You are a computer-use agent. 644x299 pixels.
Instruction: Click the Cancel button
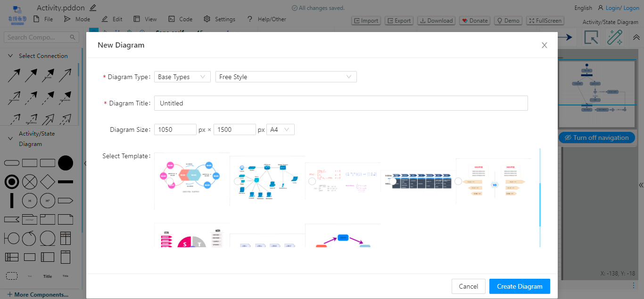coord(468,286)
